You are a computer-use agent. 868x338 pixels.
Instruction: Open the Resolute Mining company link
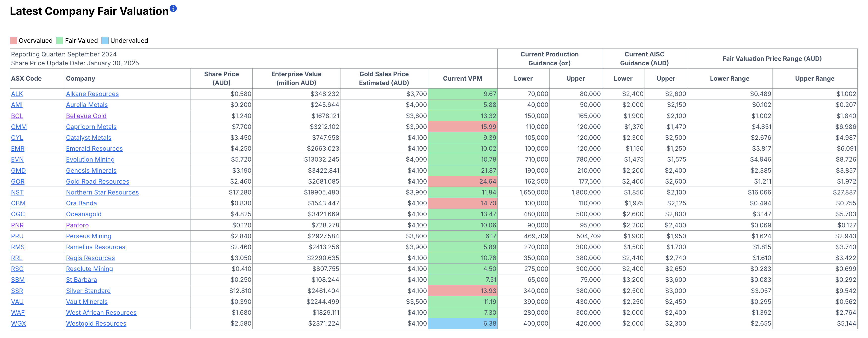90,269
